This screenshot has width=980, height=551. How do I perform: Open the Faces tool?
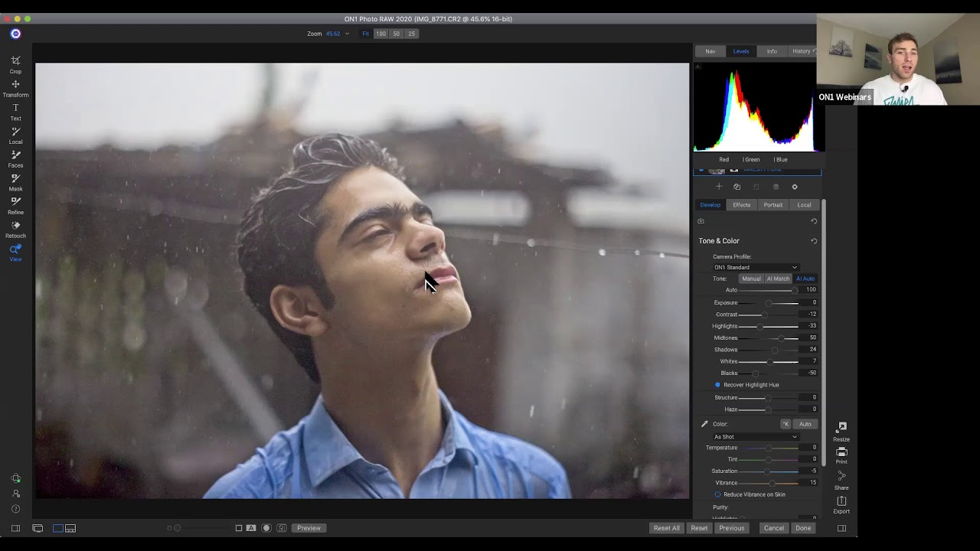(15, 158)
